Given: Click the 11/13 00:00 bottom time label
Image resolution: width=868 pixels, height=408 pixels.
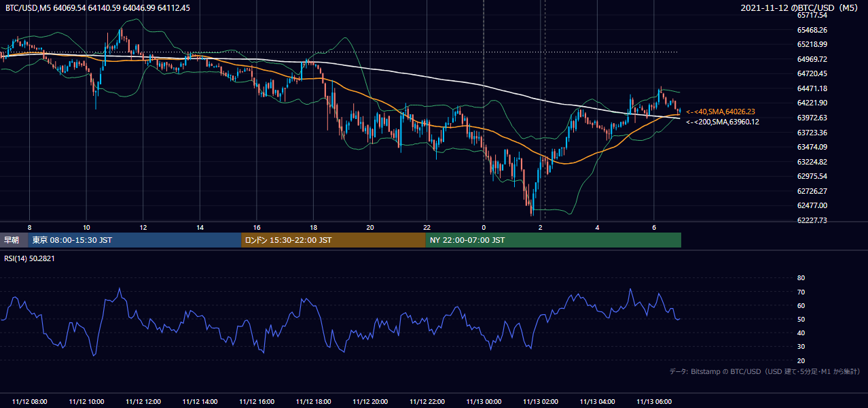Looking at the screenshot, I should click(484, 401).
